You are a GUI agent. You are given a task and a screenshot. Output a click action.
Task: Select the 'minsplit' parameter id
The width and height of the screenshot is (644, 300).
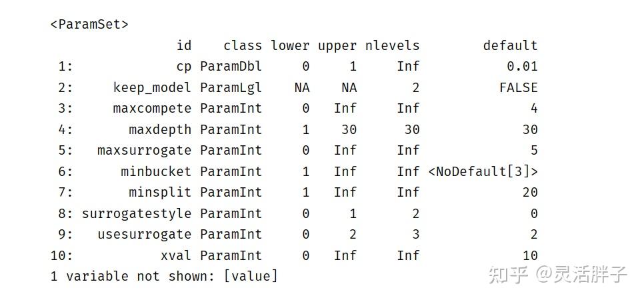(x=160, y=192)
